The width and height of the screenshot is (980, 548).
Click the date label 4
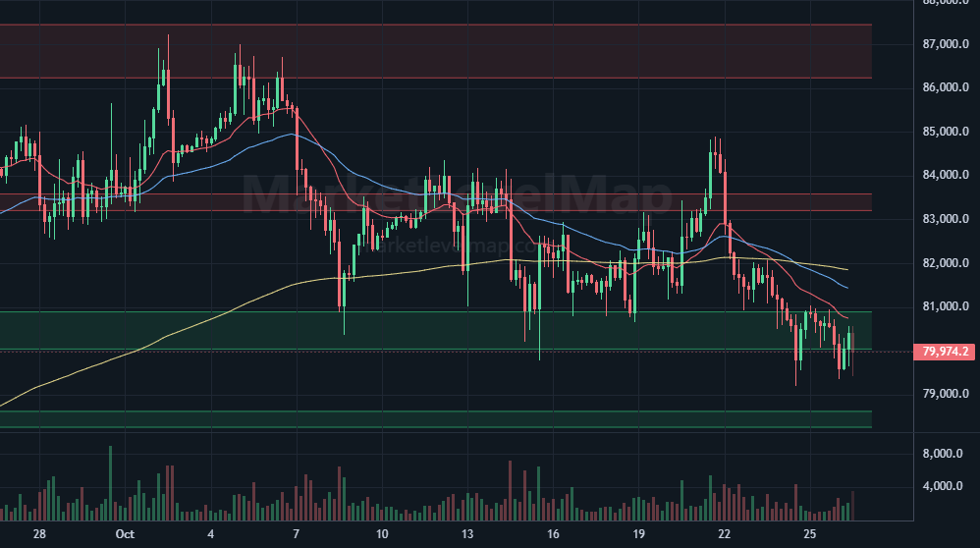click(x=210, y=534)
